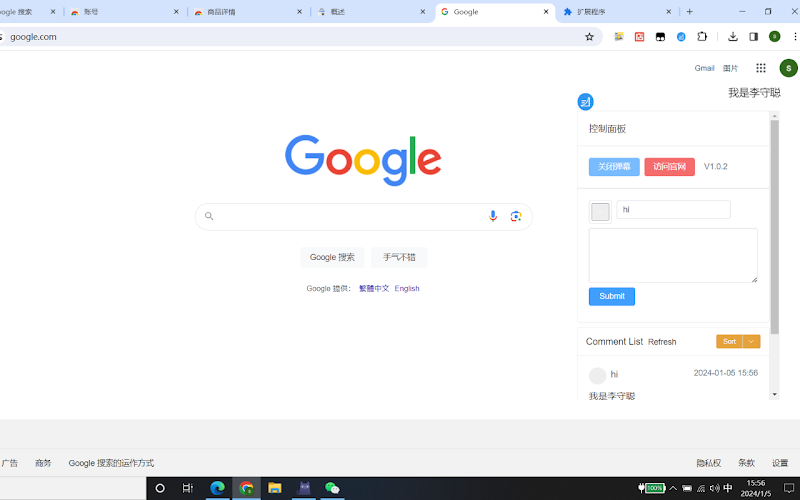Click the magnifier icon in search box
The image size is (800, 500).
[209, 216]
